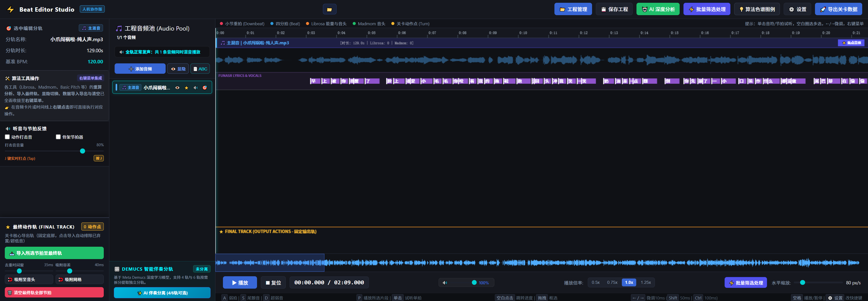Click the 右键菜单集成 badge
The image size is (868, 301).
point(90,78)
